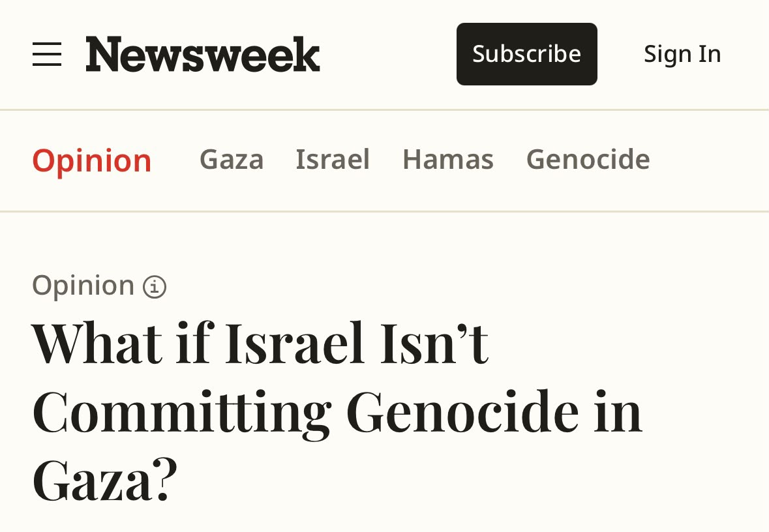Open the Israel topic tag
The height and width of the screenshot is (532, 769).
coord(333,159)
